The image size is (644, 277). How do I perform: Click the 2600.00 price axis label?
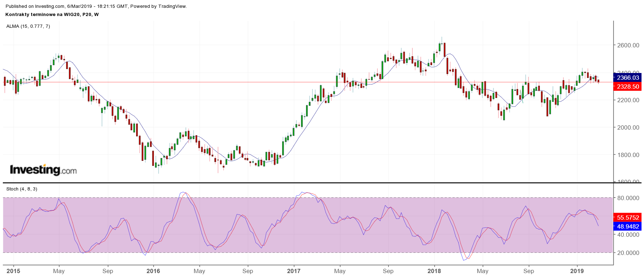point(628,45)
